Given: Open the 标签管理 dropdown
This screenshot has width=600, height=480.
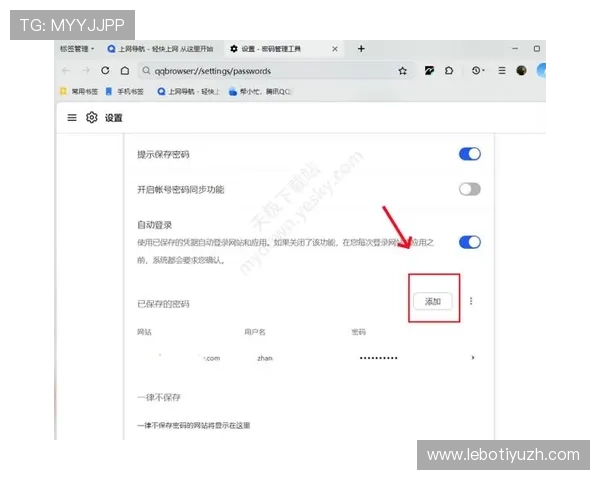Looking at the screenshot, I should click(77, 49).
